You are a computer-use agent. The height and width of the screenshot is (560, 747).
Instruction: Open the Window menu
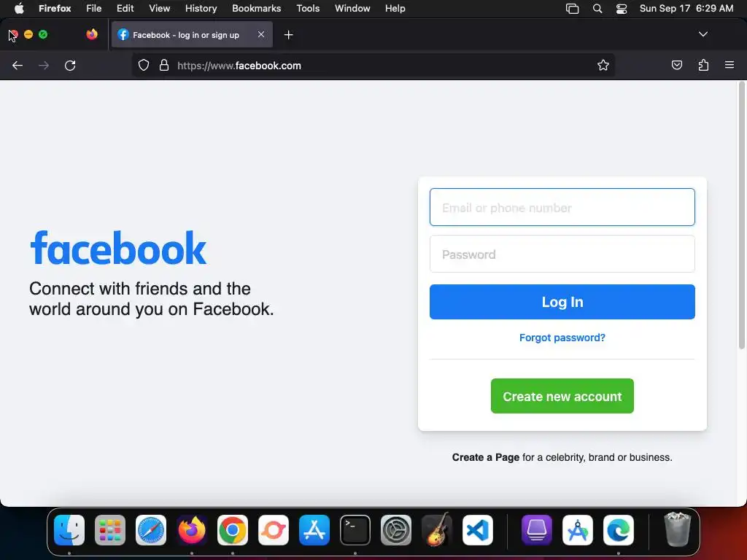[x=352, y=9]
